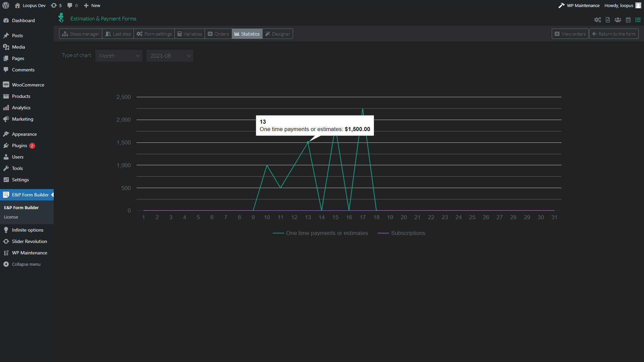Click the document icon in header
This screenshot has height=362, width=644.
(x=608, y=20)
